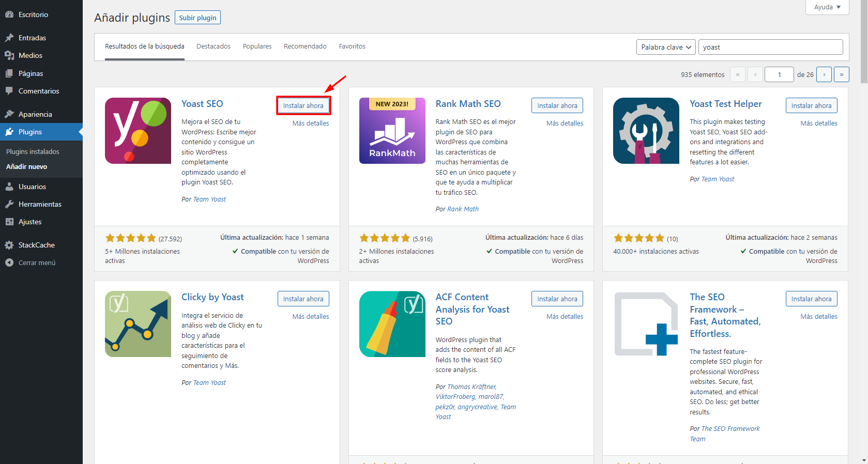Click the ACF Content Analysis logo

(392, 324)
